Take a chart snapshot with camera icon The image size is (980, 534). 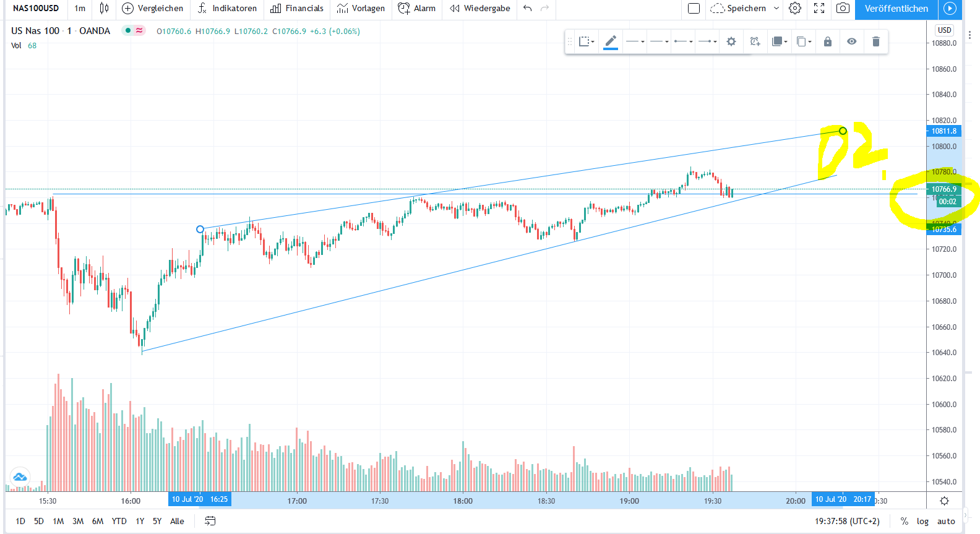pos(843,8)
